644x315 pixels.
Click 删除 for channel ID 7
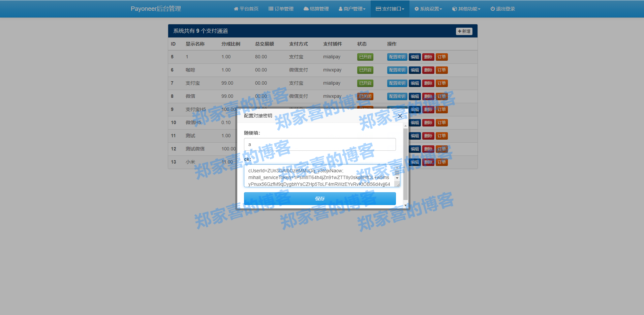[428, 83]
